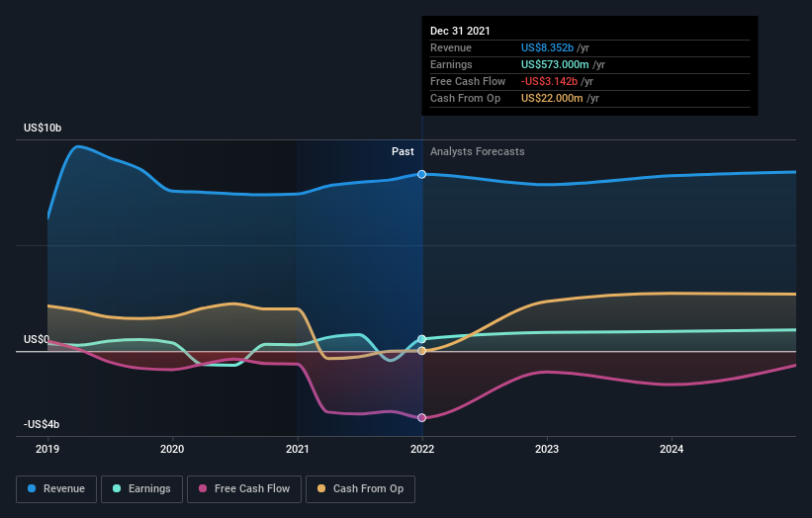Select the Free Cash Flow data point at 2022

point(422,417)
